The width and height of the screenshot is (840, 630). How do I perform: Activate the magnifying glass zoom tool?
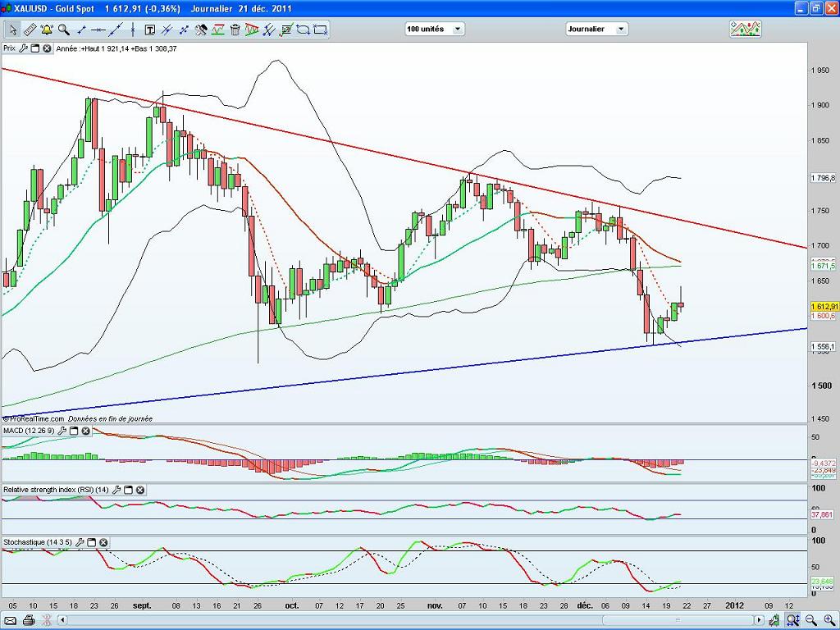point(64,30)
